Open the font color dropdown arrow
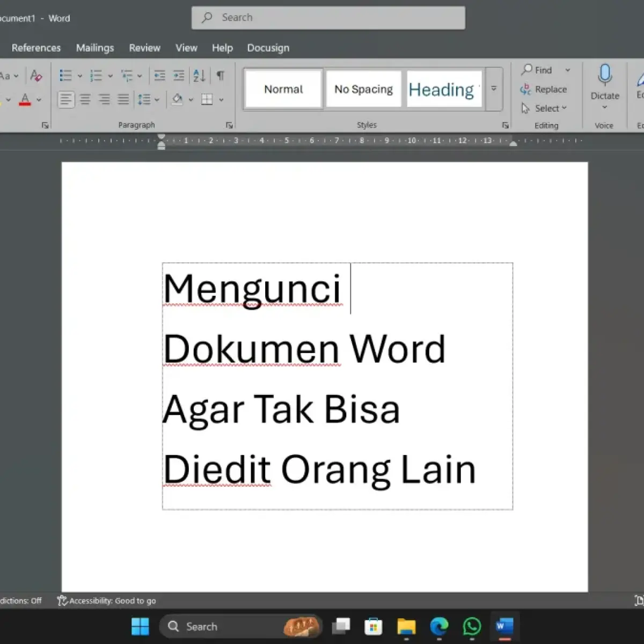Viewport: 644px width, 644px height. [x=39, y=100]
